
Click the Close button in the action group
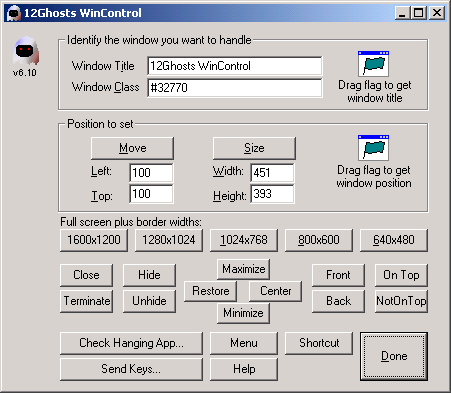click(x=86, y=275)
